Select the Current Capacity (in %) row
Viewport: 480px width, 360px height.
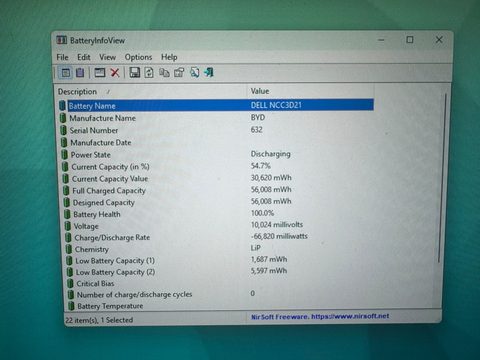pos(217,167)
